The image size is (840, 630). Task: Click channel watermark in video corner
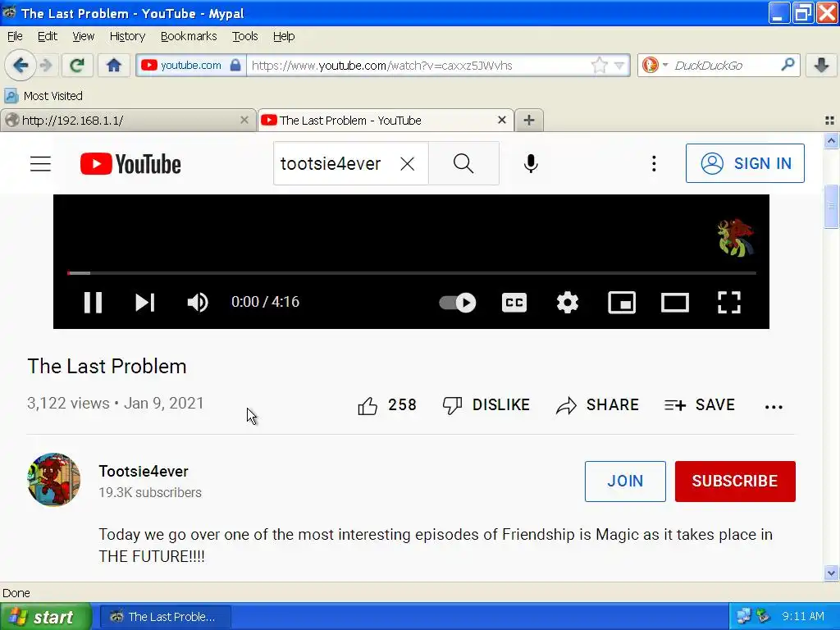click(x=735, y=237)
